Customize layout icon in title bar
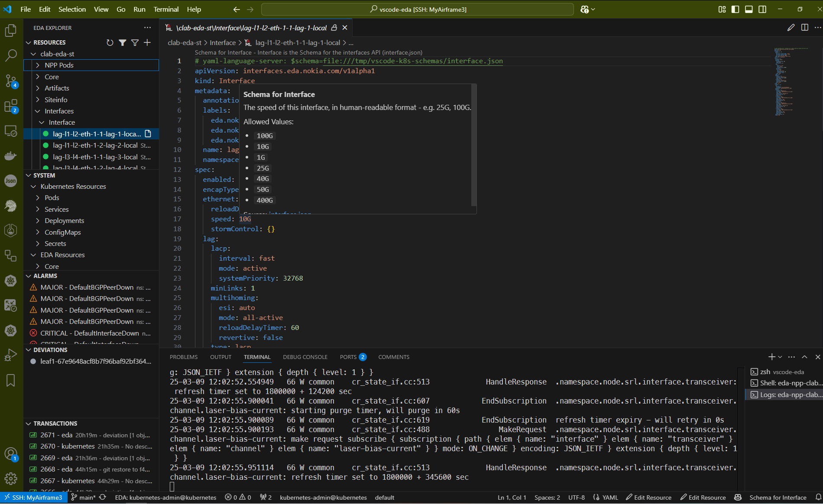The image size is (823, 504). pyautogui.click(x=722, y=9)
